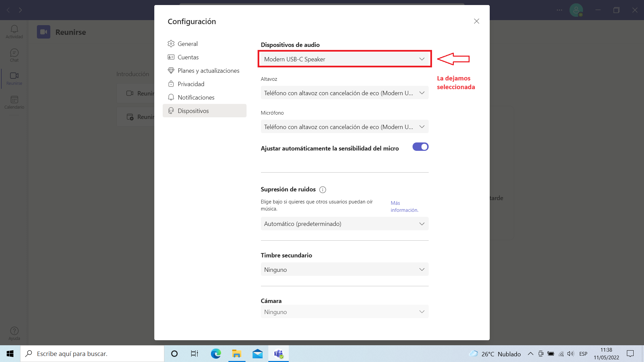Select the Notificaciones settings tab
The width and height of the screenshot is (644, 362).
(x=196, y=97)
